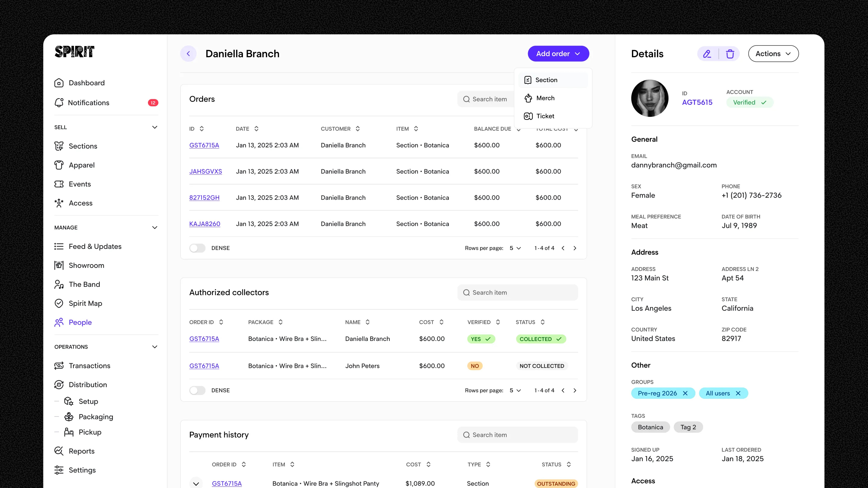
Task: Open Spirit Map from the sidebar
Action: tap(85, 303)
